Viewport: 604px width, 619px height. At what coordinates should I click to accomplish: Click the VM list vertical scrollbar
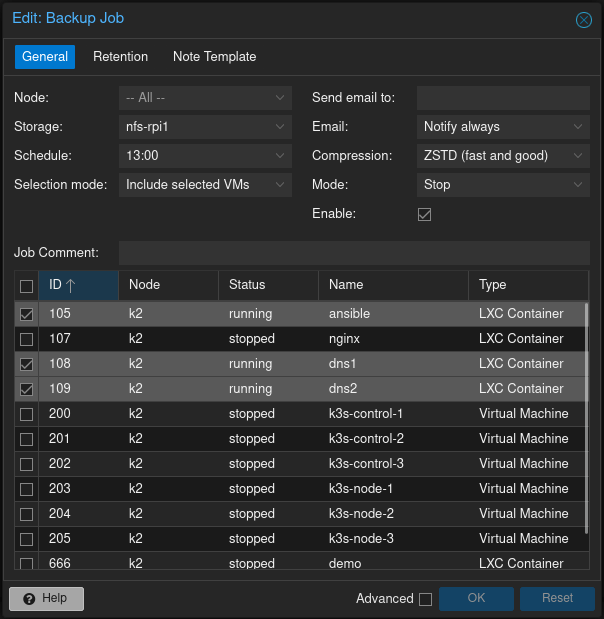[586, 420]
